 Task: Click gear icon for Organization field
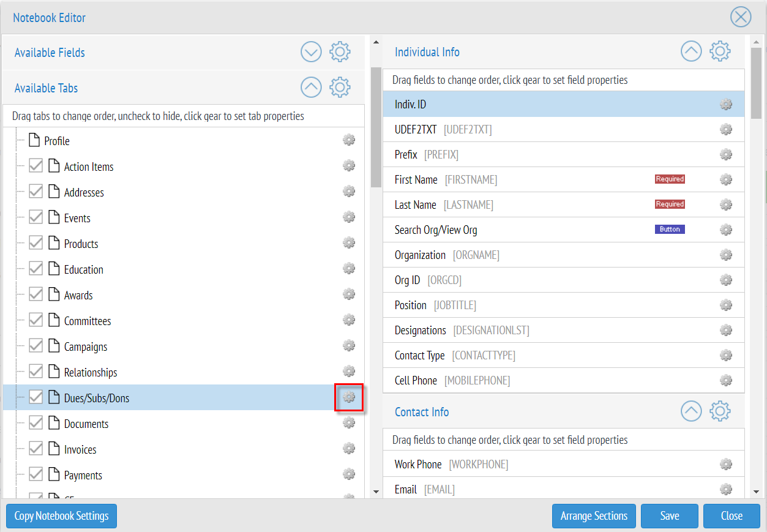click(x=726, y=255)
